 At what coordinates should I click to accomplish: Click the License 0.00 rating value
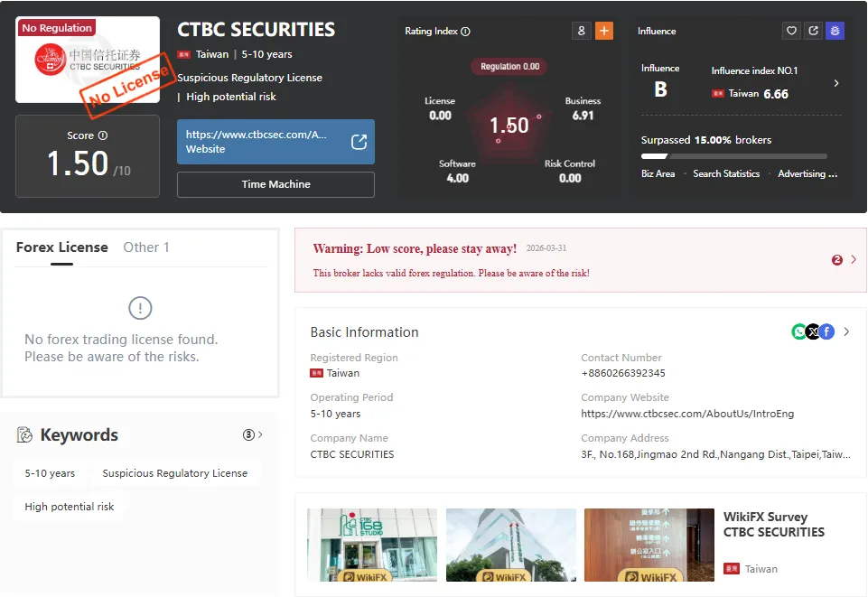pos(440,116)
